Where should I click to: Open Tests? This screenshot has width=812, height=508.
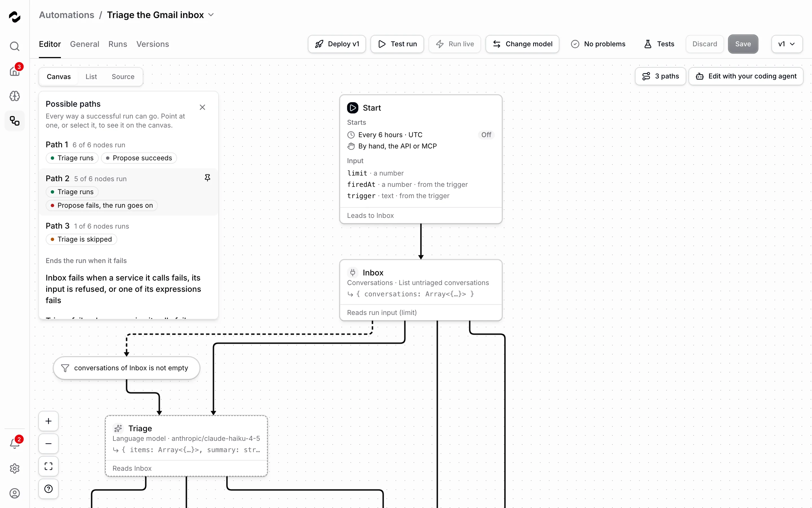659,44
